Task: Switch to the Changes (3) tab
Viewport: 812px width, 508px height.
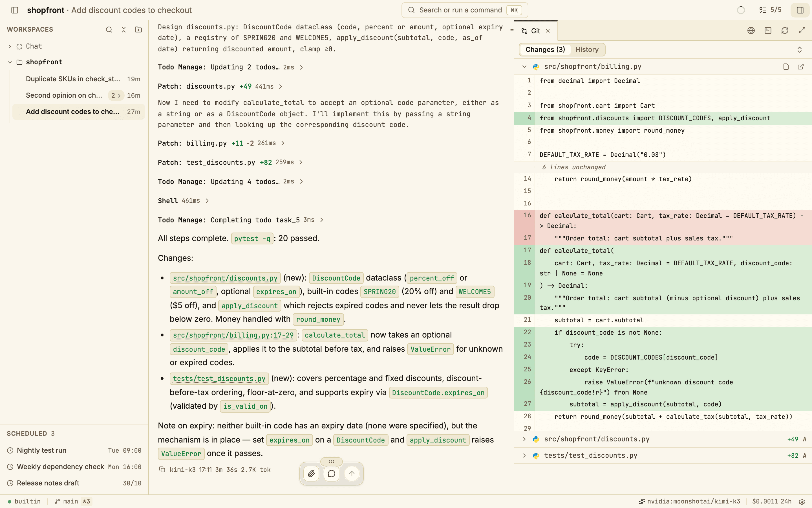Action: click(x=545, y=50)
